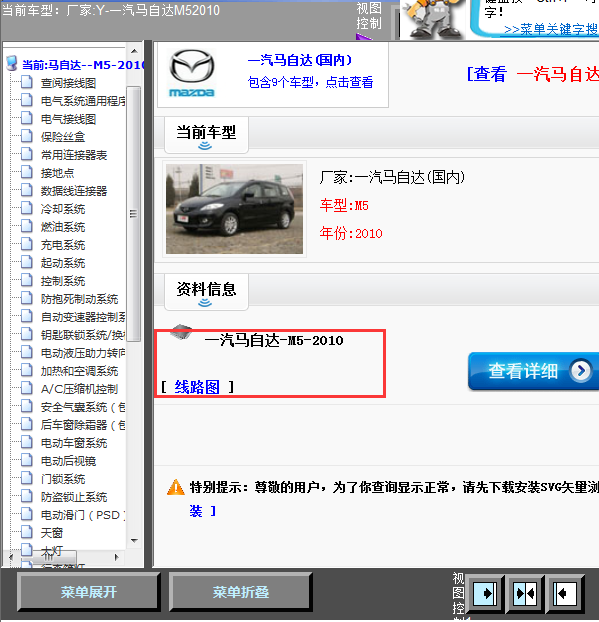Click the document icon beside 冷却系统

[x=27, y=208]
